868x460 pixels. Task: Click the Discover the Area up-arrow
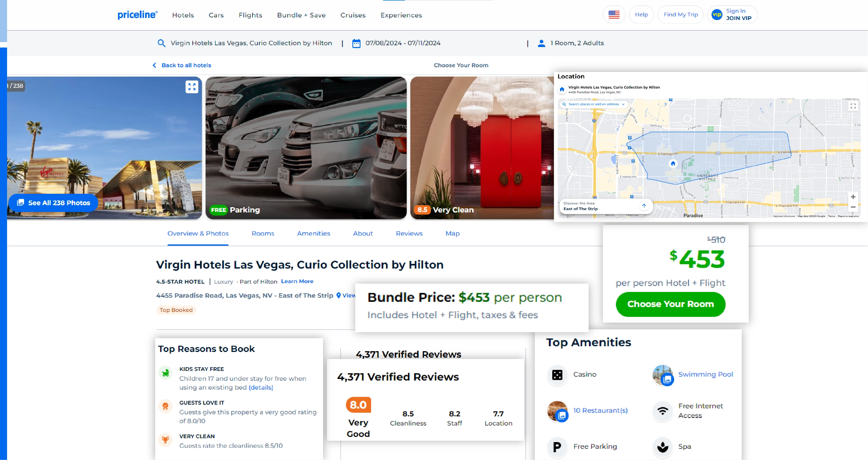click(643, 206)
